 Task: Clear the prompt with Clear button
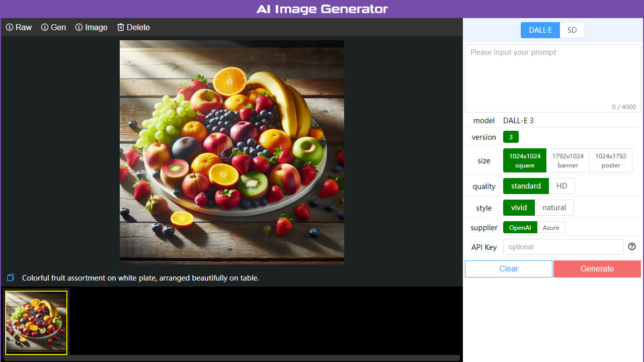508,268
